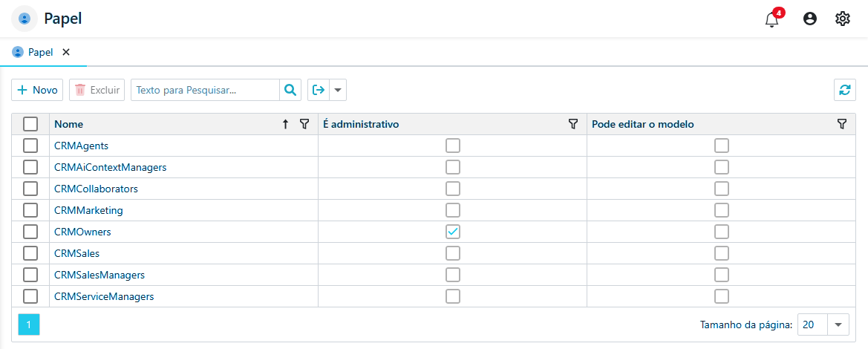Select the CRMSalesManagers row checkbox
This screenshot has width=868, height=349.
[x=30, y=275]
